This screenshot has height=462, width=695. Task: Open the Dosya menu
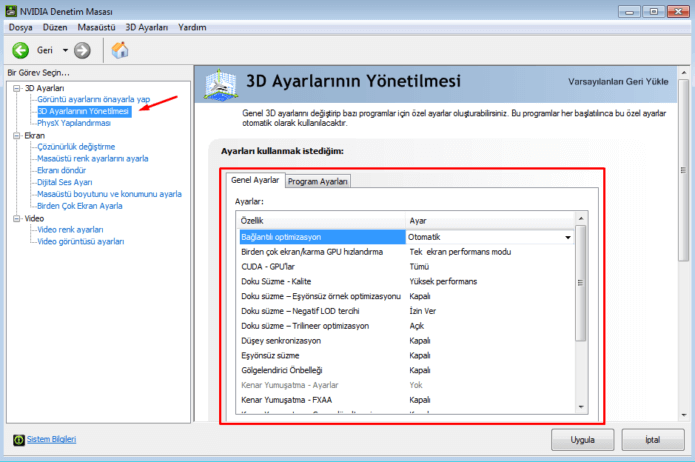tap(20, 27)
